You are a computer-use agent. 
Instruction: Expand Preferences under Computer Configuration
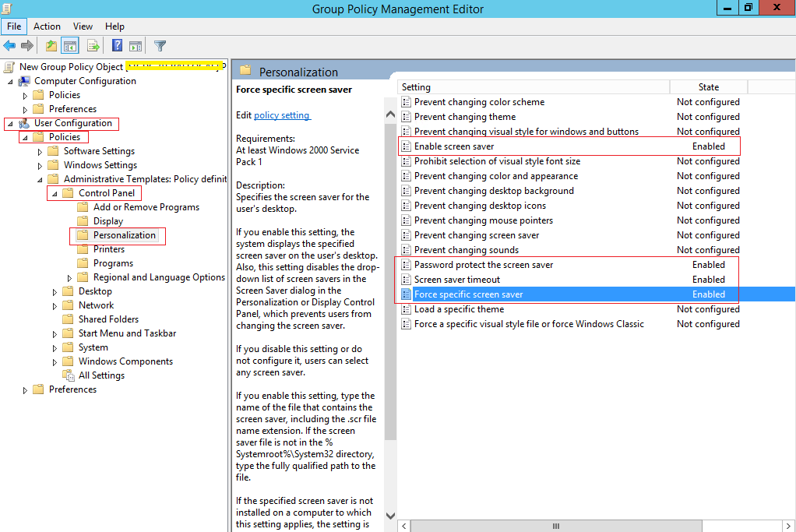tap(25, 110)
